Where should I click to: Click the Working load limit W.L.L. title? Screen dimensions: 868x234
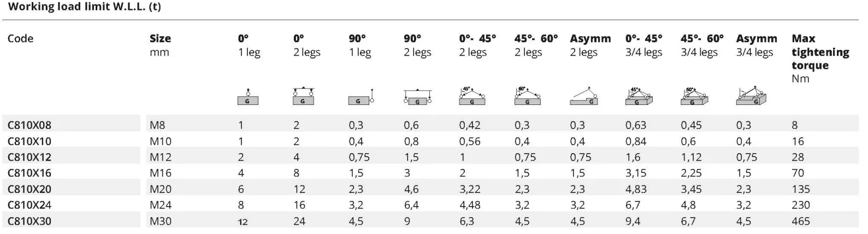click(x=85, y=7)
